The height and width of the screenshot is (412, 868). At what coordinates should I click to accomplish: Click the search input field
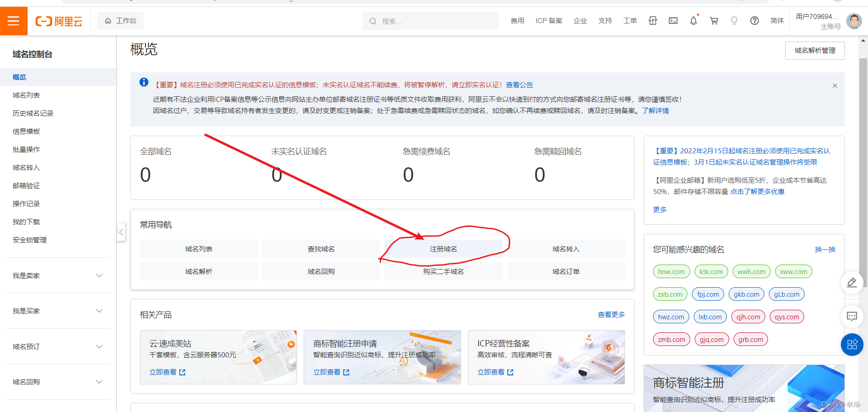coord(430,20)
